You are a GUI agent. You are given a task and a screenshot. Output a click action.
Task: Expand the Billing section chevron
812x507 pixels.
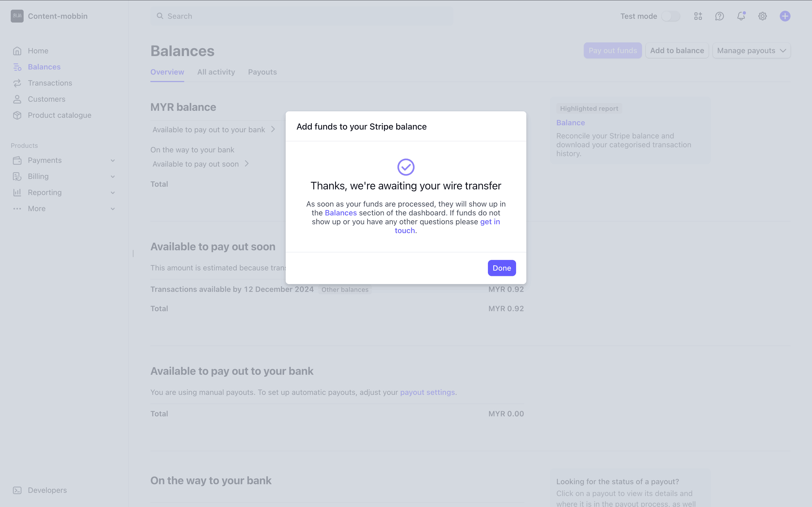point(113,177)
